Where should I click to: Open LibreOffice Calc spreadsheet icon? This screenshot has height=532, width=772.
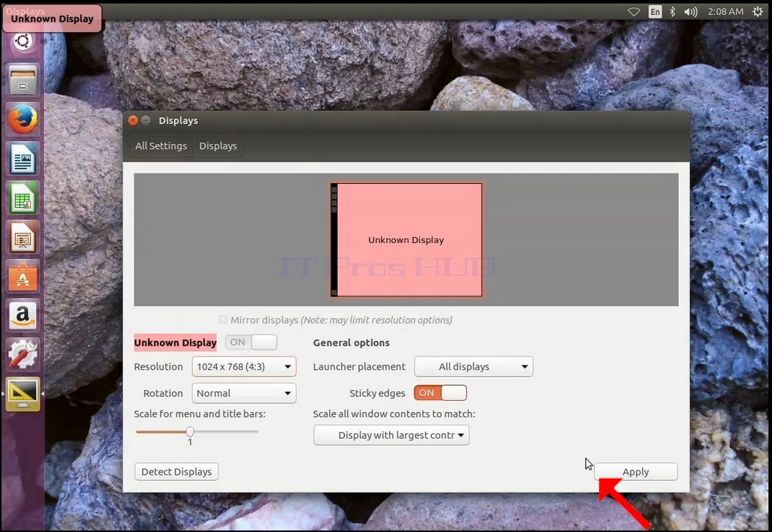pos(23,198)
